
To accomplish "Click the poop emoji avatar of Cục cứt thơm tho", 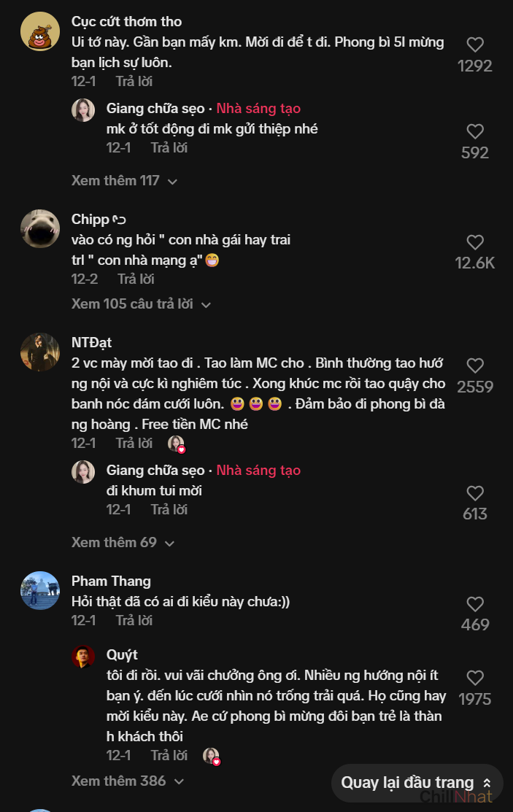I will click(x=39, y=31).
